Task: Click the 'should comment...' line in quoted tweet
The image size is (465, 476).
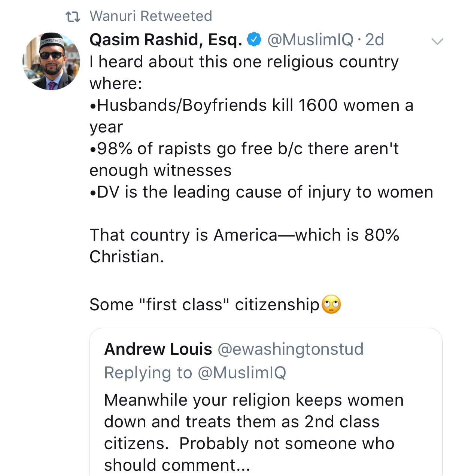Action: coord(177,465)
